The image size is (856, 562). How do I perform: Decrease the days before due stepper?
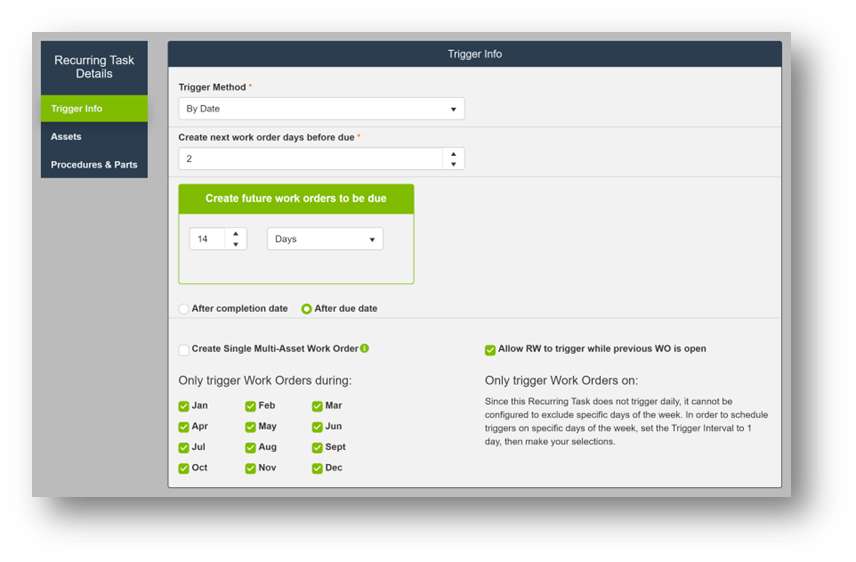[x=453, y=164]
